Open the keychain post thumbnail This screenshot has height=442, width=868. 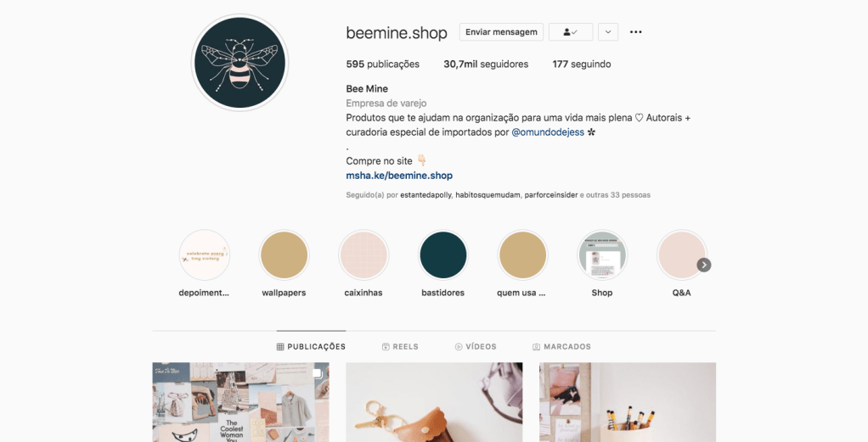[x=434, y=402]
